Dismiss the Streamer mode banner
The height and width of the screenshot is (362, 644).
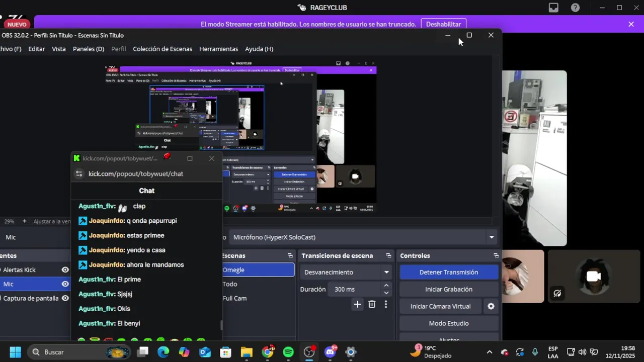click(631, 24)
